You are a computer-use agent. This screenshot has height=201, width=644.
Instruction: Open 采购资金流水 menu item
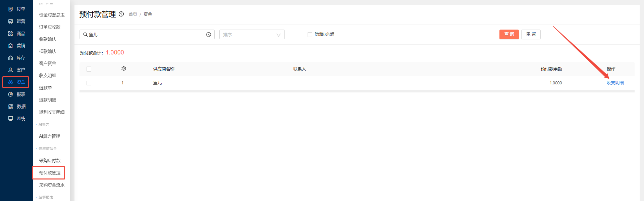pos(52,185)
